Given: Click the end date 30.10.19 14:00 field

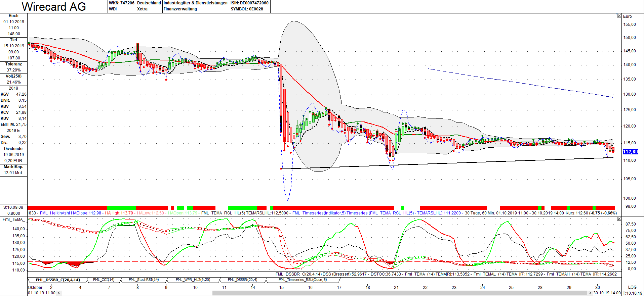Looking at the screenshot, I should 607,293.
